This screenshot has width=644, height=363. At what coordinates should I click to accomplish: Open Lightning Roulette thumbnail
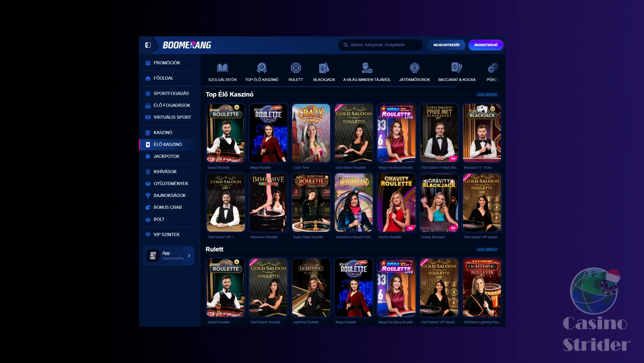tap(311, 288)
